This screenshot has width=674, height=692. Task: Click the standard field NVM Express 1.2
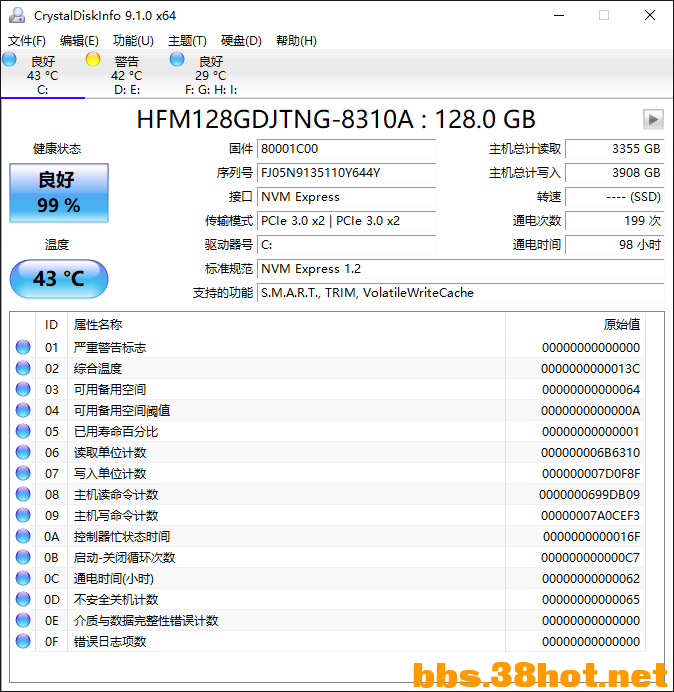pos(461,269)
